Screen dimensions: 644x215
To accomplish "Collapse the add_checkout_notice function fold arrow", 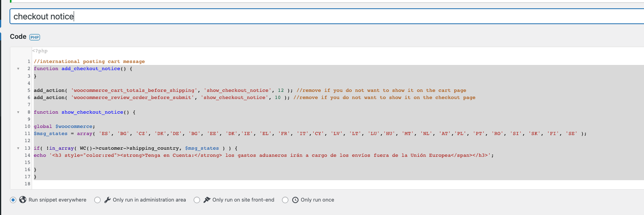I will coord(18,68).
